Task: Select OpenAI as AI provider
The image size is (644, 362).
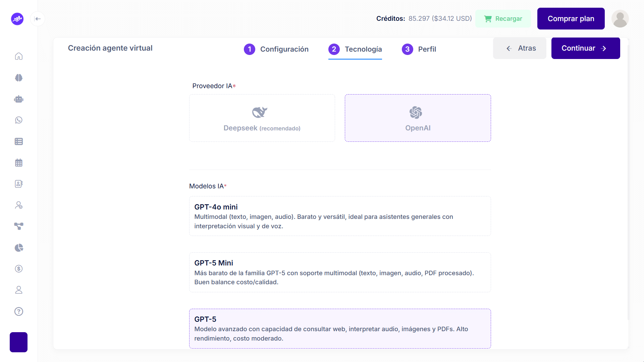Action: coord(418,118)
